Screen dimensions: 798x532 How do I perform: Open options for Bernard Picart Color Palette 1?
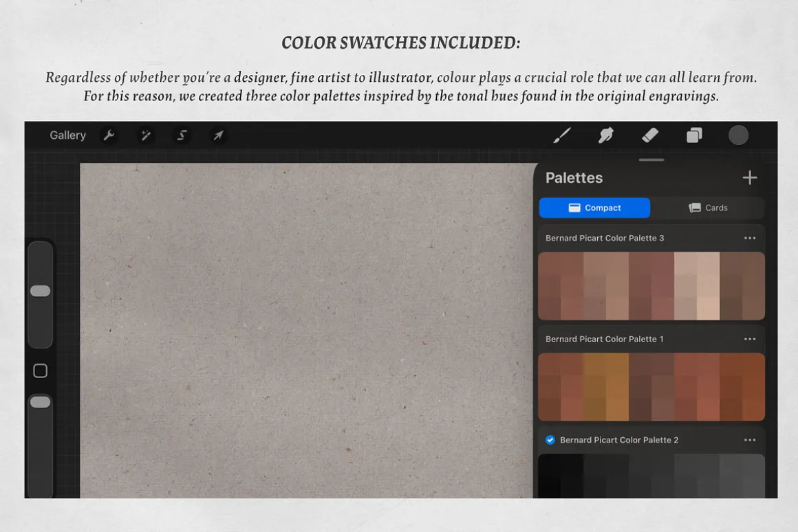tap(750, 339)
